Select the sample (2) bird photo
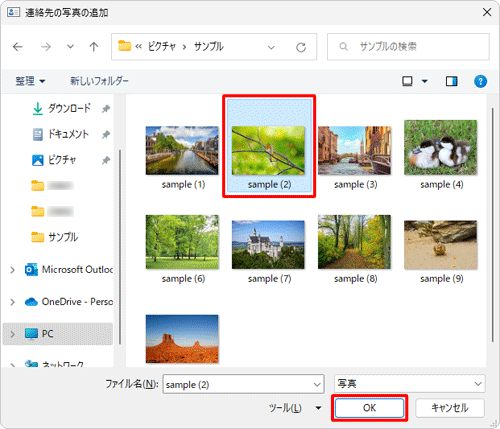 pos(269,147)
